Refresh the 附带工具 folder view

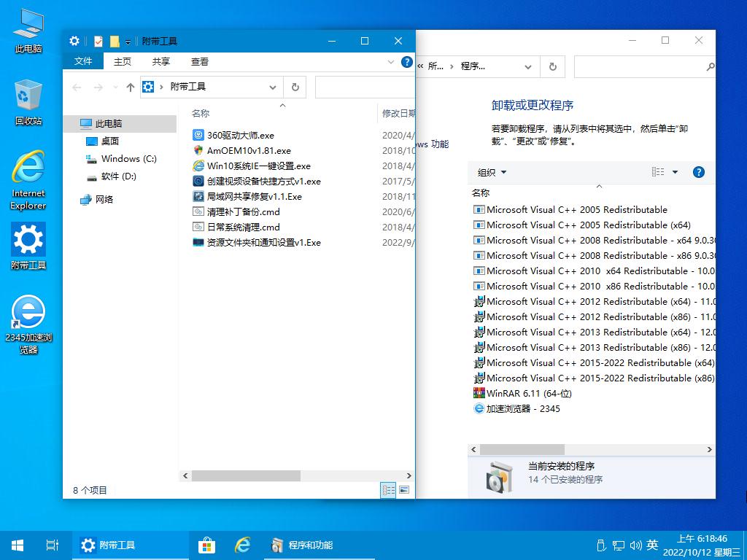tap(295, 87)
